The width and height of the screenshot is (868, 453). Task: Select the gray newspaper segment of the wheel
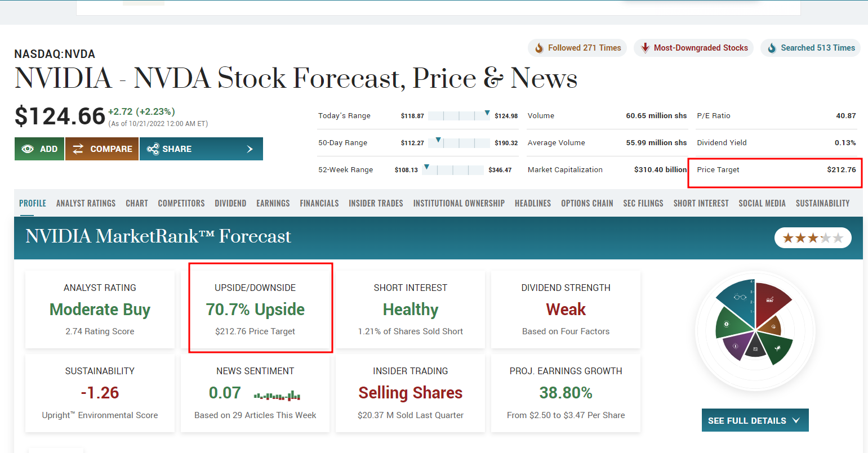click(755, 347)
